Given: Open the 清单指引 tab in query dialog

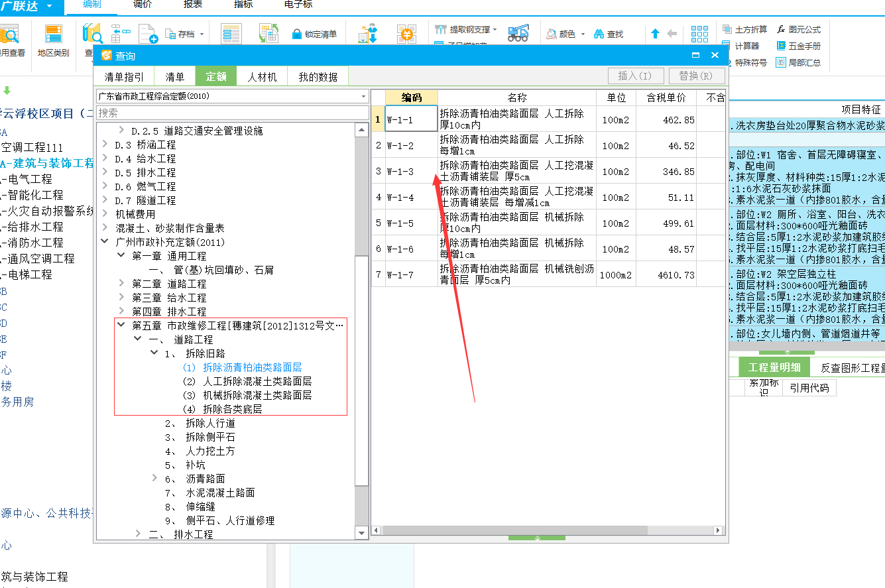Looking at the screenshot, I should [x=124, y=77].
